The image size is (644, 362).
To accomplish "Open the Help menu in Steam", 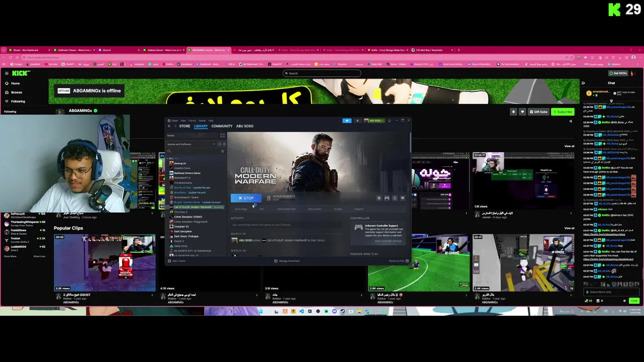I will pos(211,121).
